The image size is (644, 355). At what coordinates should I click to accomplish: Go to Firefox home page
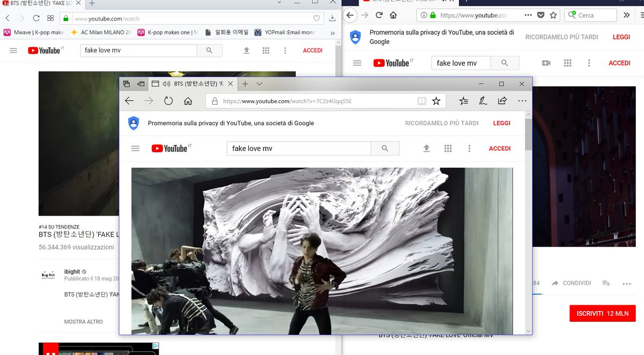(x=393, y=15)
